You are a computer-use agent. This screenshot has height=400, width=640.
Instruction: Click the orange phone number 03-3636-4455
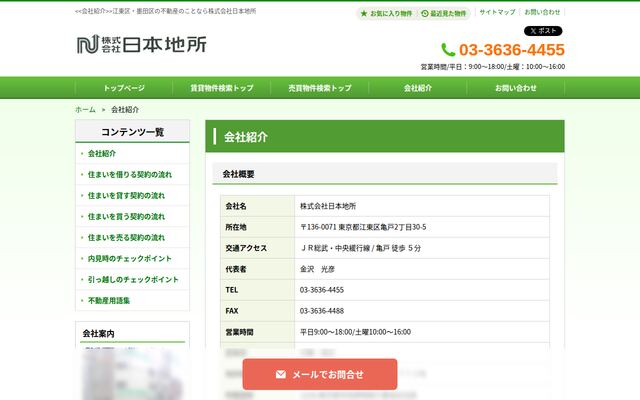click(512, 50)
